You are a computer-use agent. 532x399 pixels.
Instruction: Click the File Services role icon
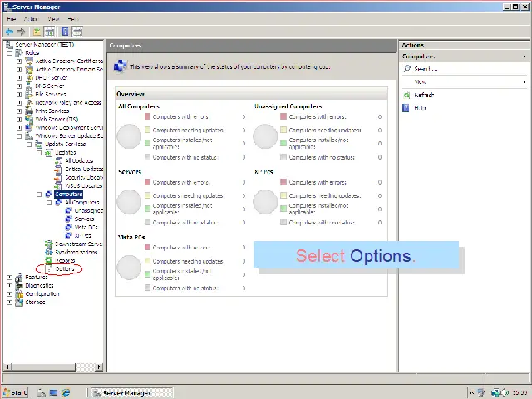pos(30,94)
